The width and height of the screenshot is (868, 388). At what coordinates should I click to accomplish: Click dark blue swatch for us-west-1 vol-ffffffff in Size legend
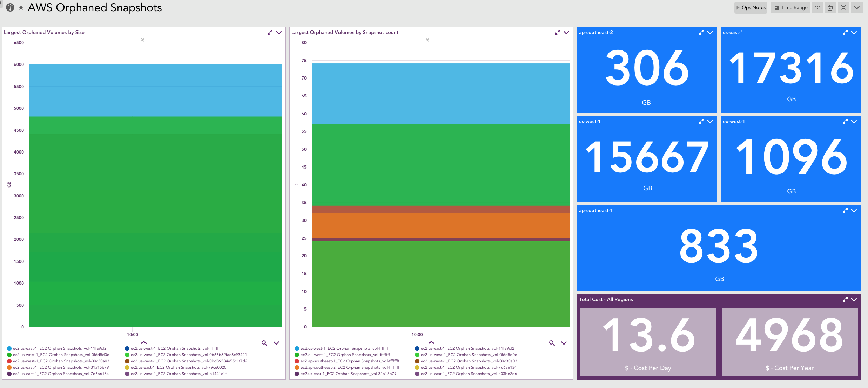tap(127, 349)
